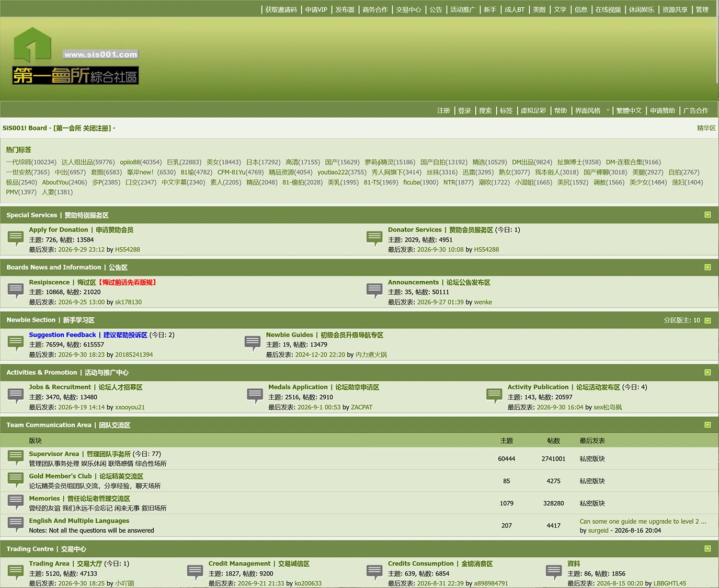Open the 搜索 search link
The height and width of the screenshot is (588, 719).
click(x=485, y=111)
